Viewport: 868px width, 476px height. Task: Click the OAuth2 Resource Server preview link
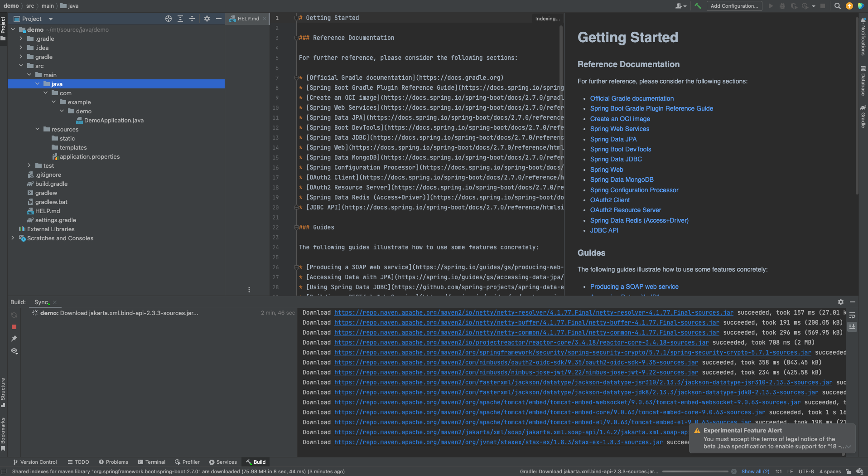[625, 210]
